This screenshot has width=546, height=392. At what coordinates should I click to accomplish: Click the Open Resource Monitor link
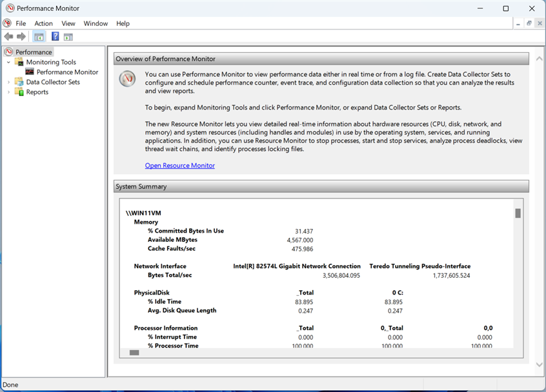(x=179, y=165)
